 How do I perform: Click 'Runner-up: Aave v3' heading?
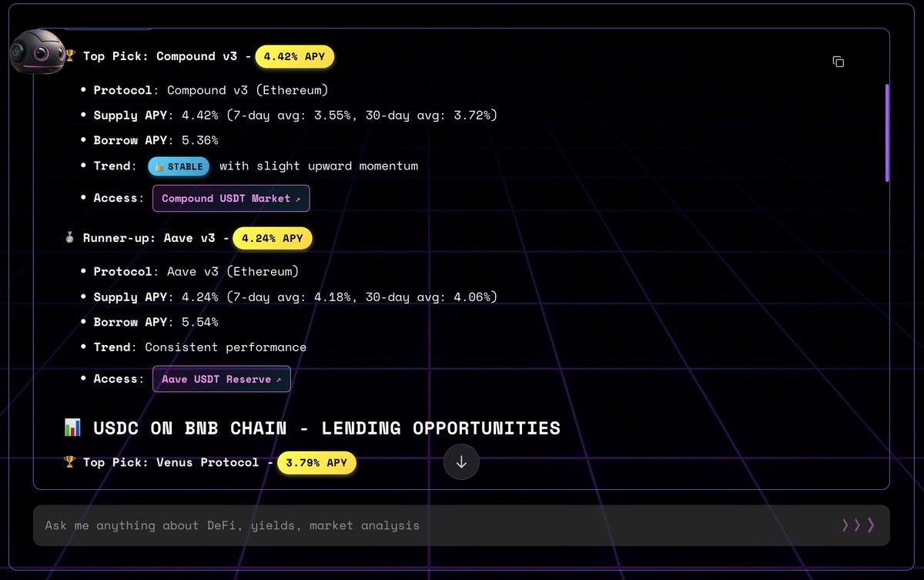point(150,238)
